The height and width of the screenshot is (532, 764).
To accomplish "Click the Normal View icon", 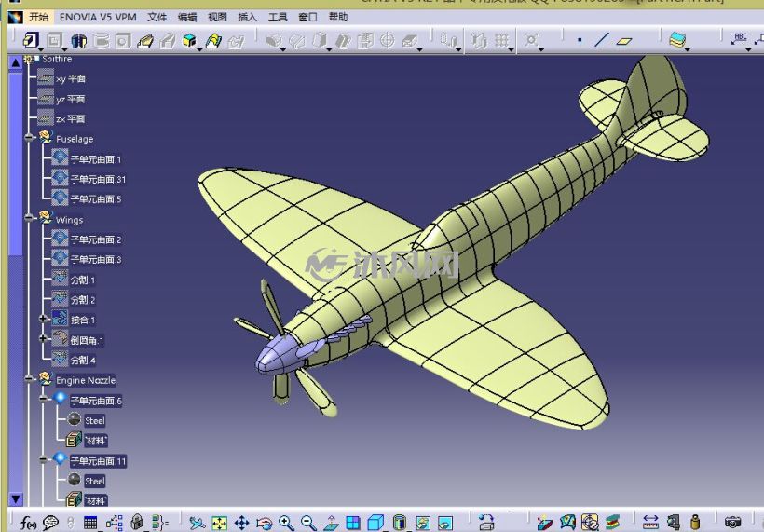I will tap(331, 523).
